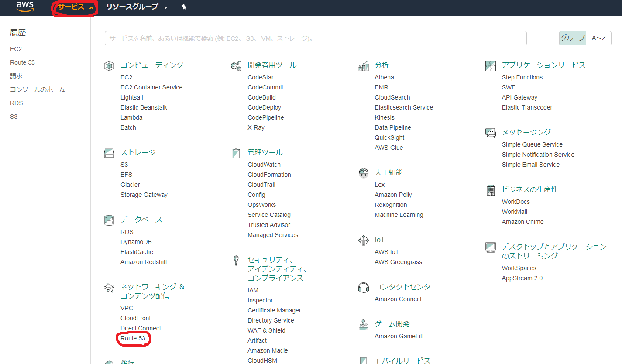
Task: Click the ストレージ category icon
Action: [109, 153]
